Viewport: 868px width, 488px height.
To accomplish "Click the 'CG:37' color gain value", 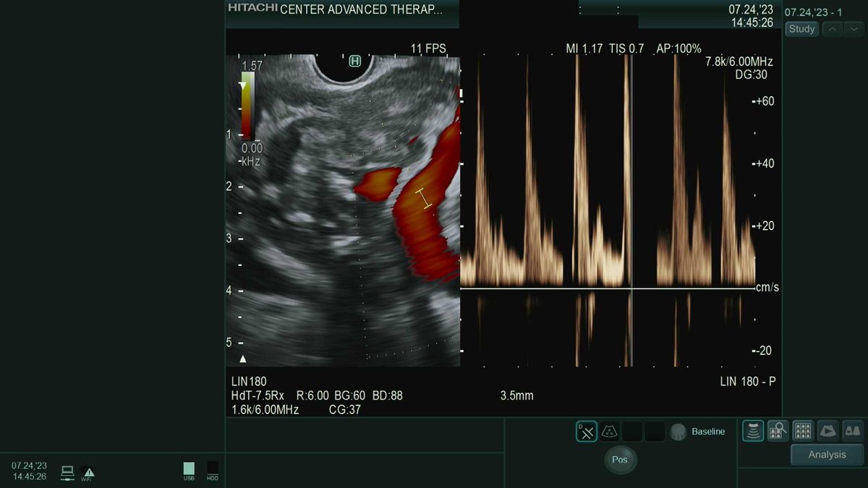I will (345, 410).
